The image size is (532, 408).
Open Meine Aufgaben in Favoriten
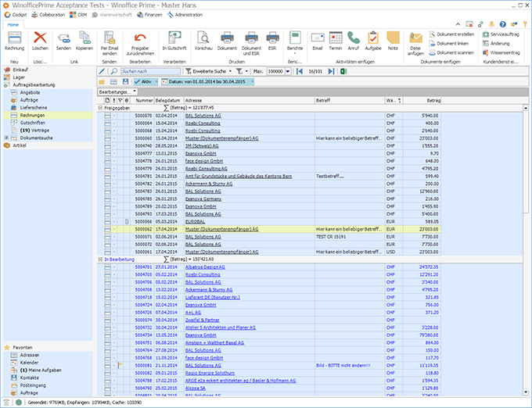pos(41,370)
